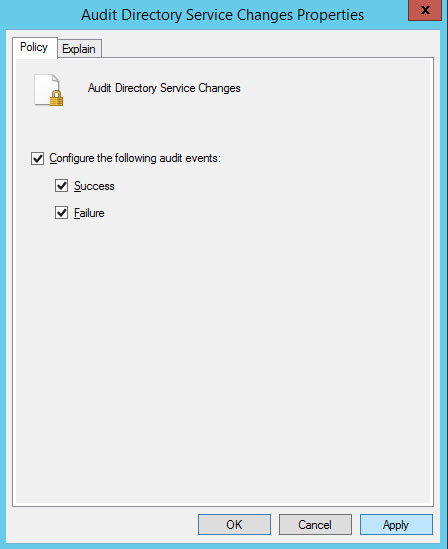
Task: Switch to the Explain tab
Action: coord(79,49)
